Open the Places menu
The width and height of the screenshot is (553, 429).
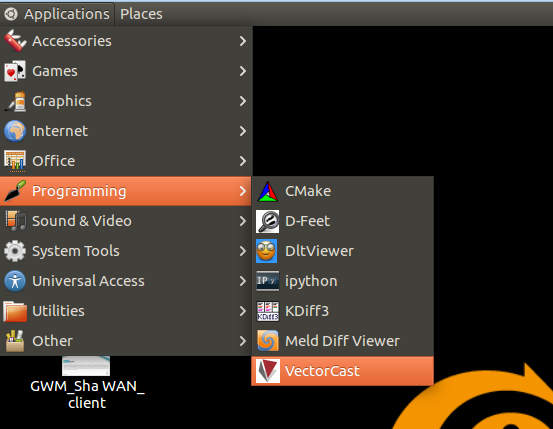pos(141,14)
